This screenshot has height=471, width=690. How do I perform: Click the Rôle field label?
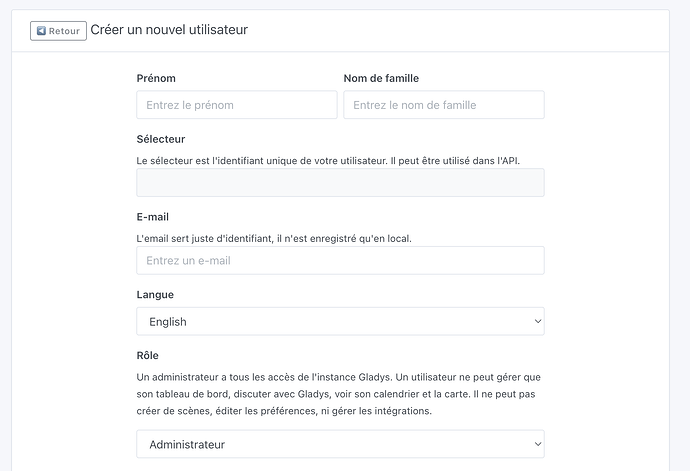point(148,355)
